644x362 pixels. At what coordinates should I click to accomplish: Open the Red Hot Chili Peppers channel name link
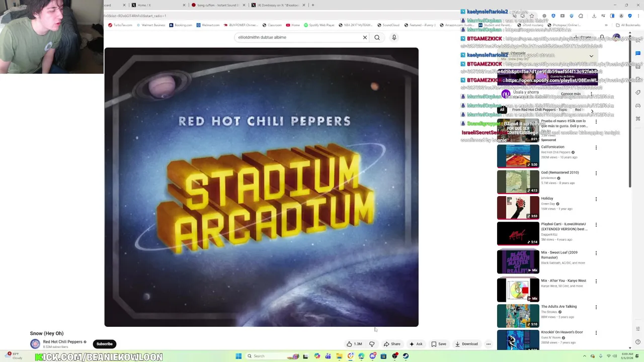[62, 342]
